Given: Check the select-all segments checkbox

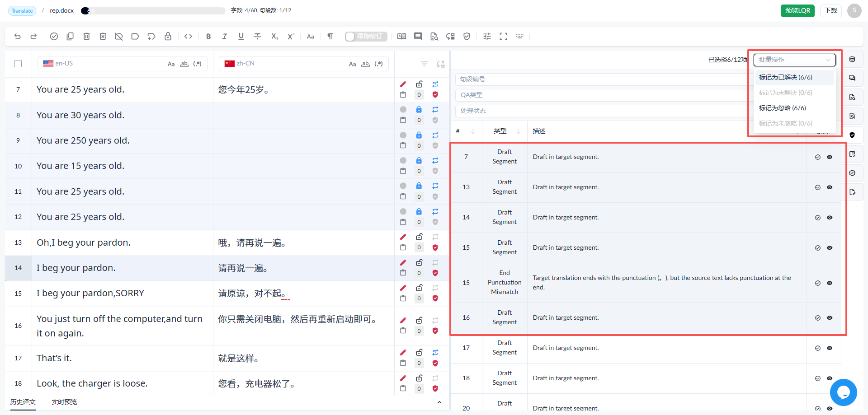Looking at the screenshot, I should [x=18, y=64].
